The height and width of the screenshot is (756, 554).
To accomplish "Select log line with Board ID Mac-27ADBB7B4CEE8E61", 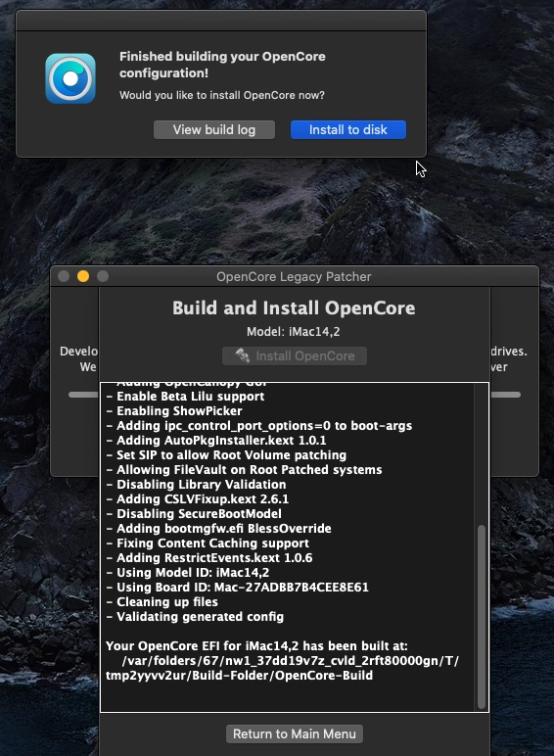I will [x=238, y=588].
